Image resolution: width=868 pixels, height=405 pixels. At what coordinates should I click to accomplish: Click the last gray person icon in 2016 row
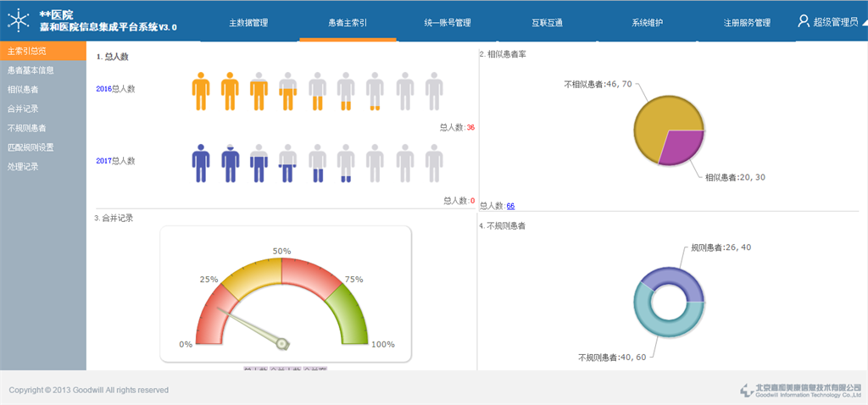tap(433, 91)
